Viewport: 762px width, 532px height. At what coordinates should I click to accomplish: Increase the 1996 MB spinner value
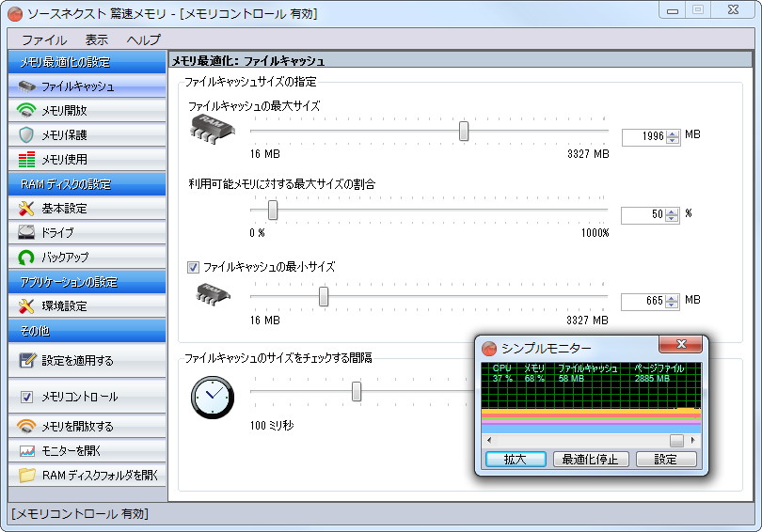tap(673, 134)
